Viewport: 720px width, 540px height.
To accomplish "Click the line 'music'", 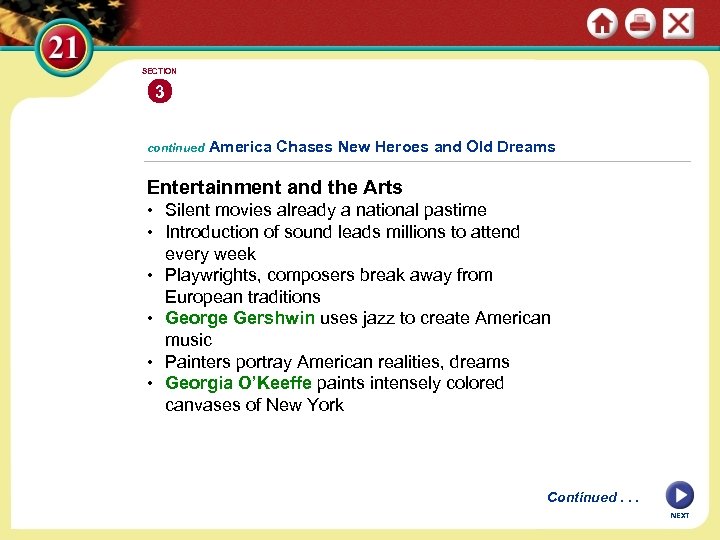I will pyautogui.click(x=188, y=340).
